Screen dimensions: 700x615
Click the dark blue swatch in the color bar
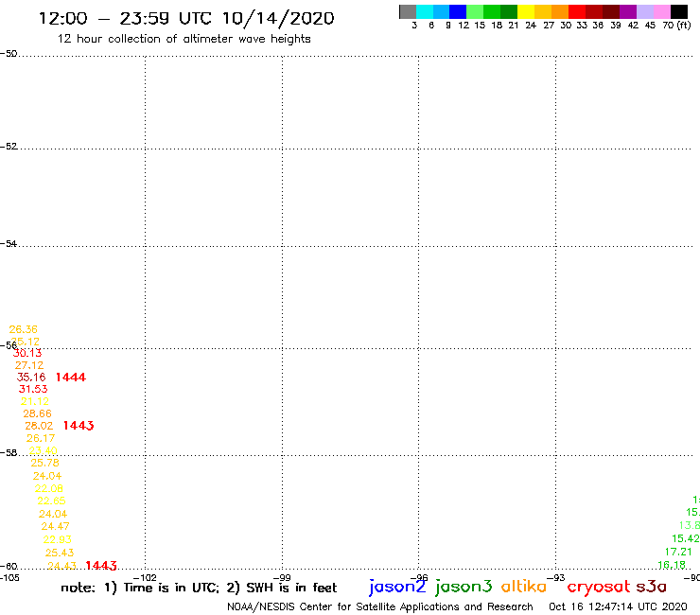pos(458,11)
